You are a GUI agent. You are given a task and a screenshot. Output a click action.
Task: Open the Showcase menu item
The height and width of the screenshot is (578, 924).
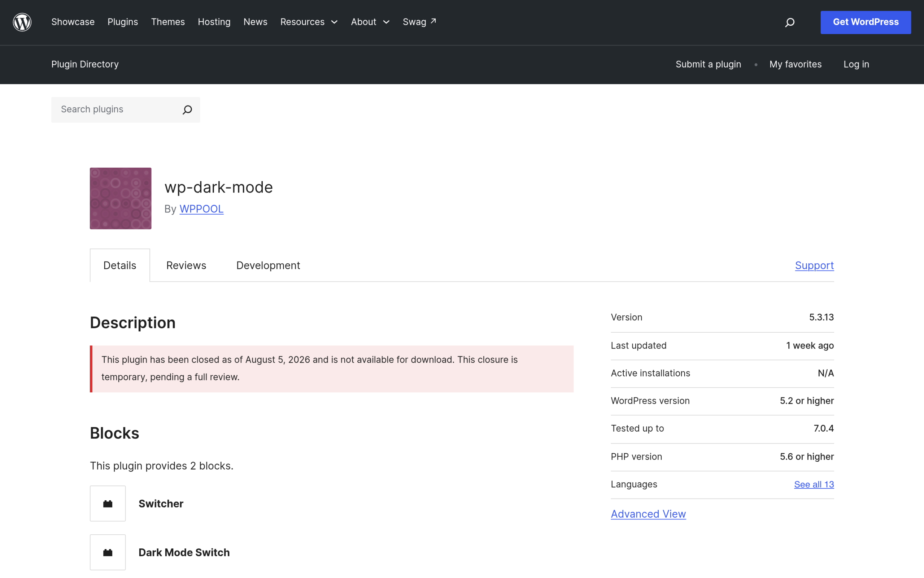tap(73, 22)
